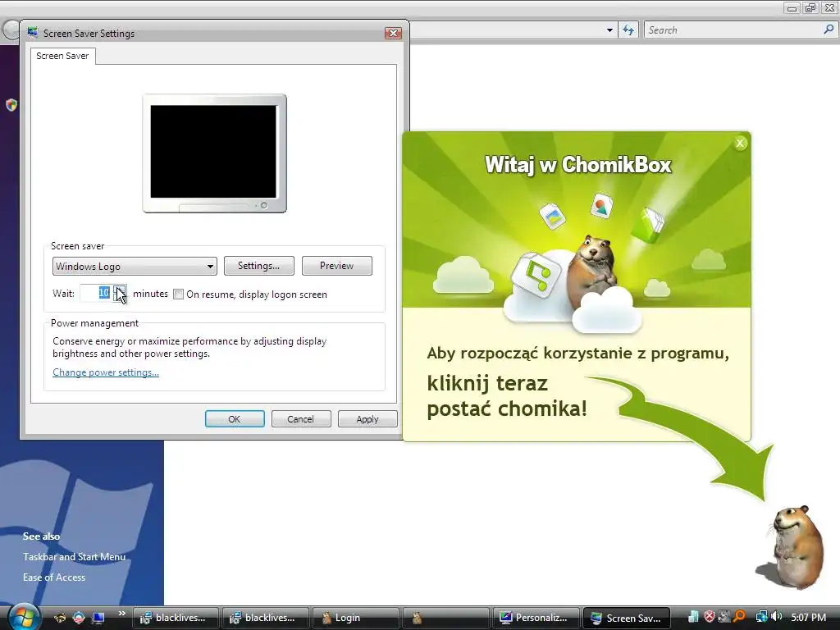The width and height of the screenshot is (840, 630).
Task: Click the orange magnifier tray icon
Action: coord(739,617)
